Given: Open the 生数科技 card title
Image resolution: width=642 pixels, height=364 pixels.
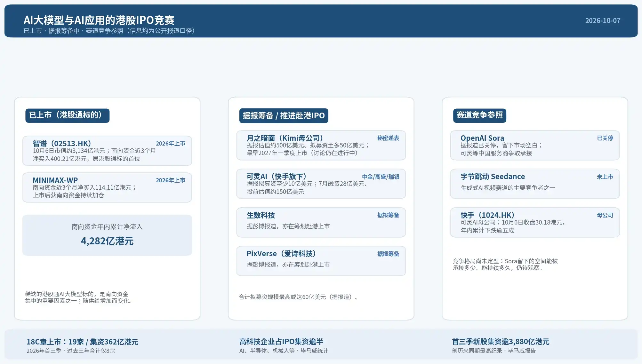Looking at the screenshot, I should [261, 215].
